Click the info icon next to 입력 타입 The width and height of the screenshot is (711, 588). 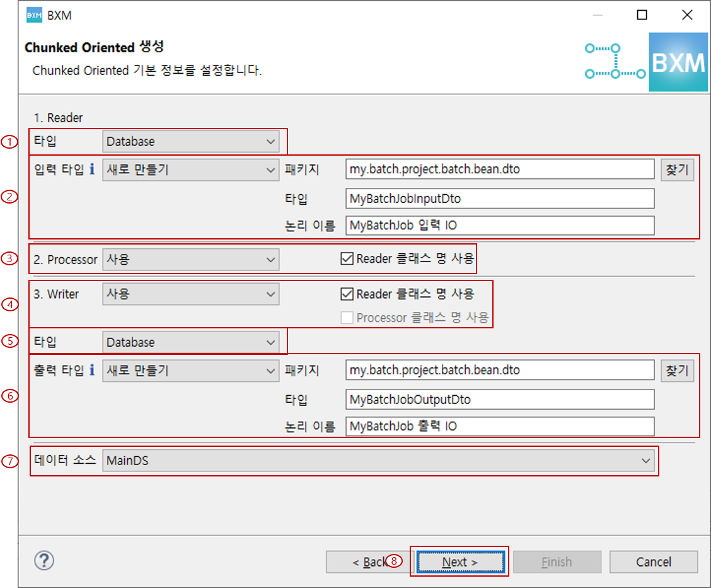(91, 168)
